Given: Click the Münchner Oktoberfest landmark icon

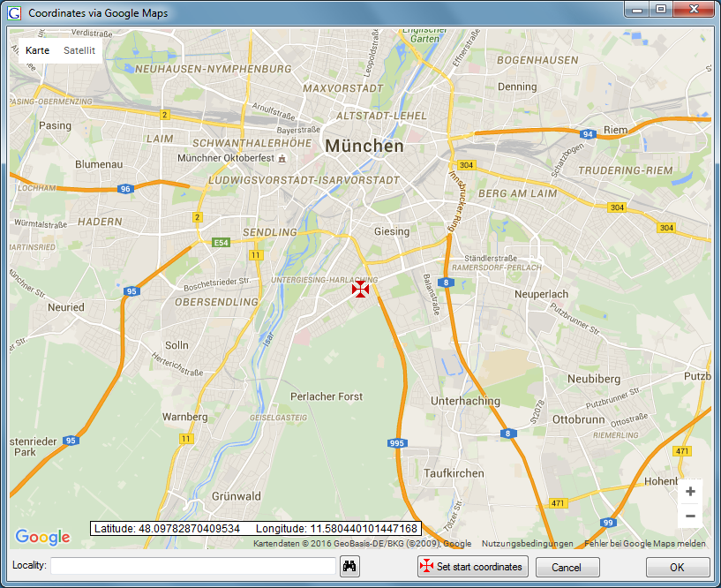Looking at the screenshot, I should point(282,159).
